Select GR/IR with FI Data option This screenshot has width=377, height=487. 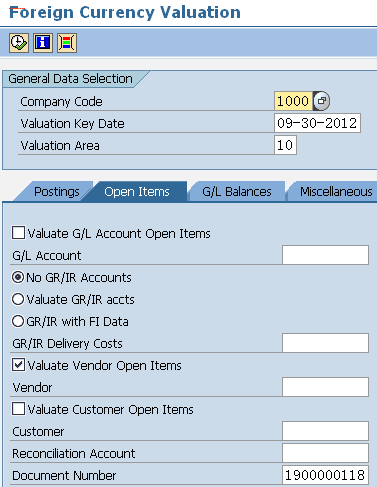(18, 321)
